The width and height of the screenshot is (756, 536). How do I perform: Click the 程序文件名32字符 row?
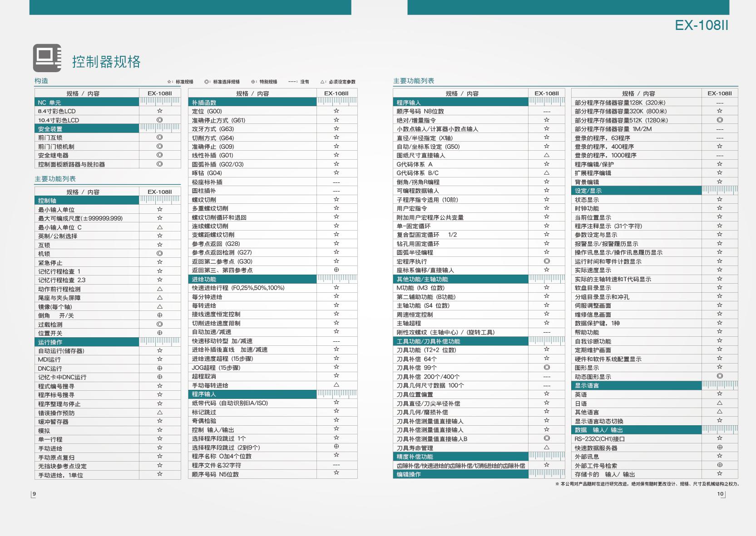tap(273, 465)
